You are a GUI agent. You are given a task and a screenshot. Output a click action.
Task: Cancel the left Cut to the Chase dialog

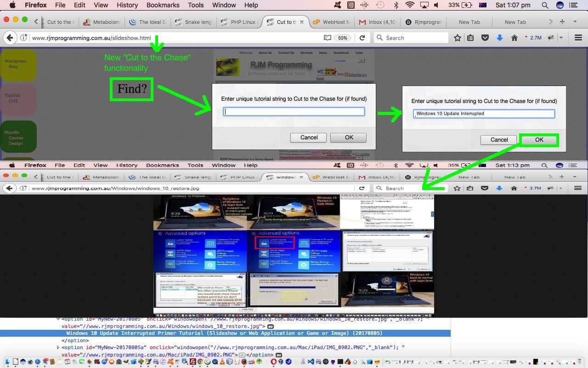tap(309, 137)
